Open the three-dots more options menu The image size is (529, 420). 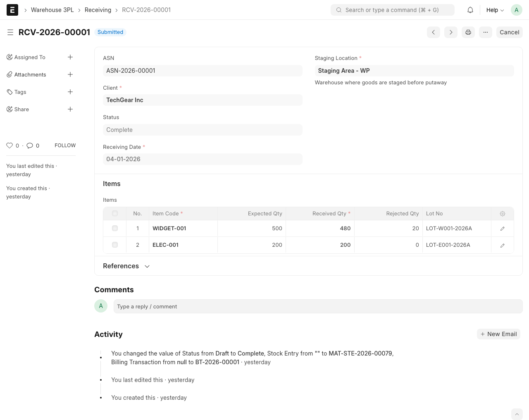486,32
